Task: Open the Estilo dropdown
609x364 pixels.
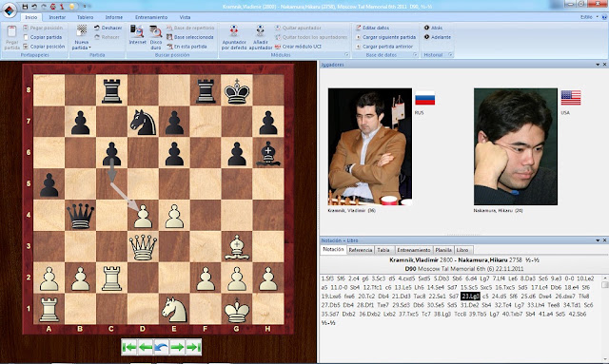Action: 589,17
